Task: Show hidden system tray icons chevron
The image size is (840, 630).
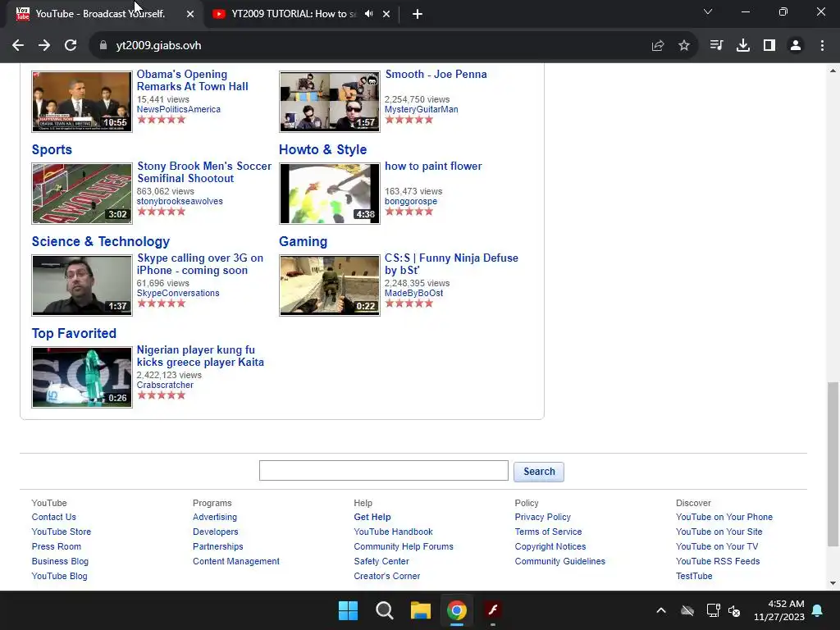Action: tap(661, 610)
